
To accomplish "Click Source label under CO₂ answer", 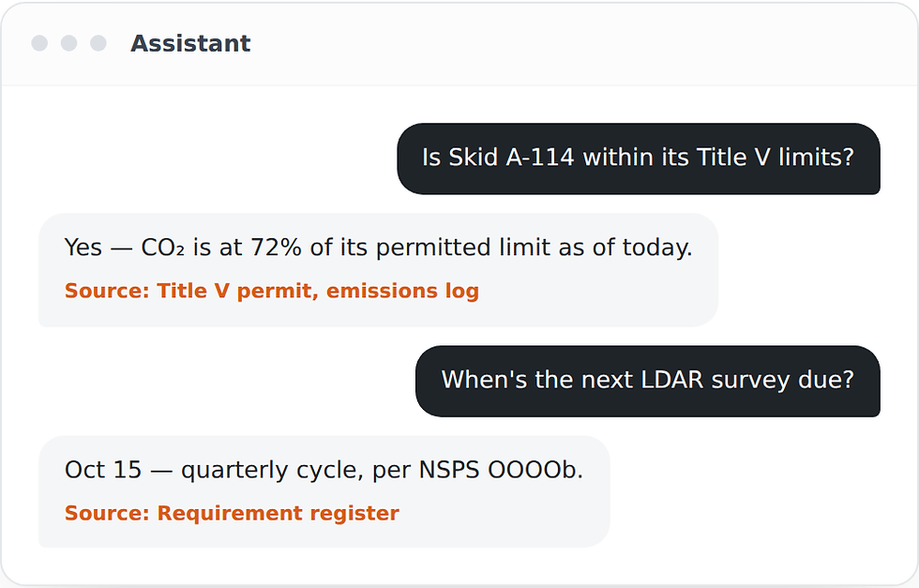I will 107,291.
